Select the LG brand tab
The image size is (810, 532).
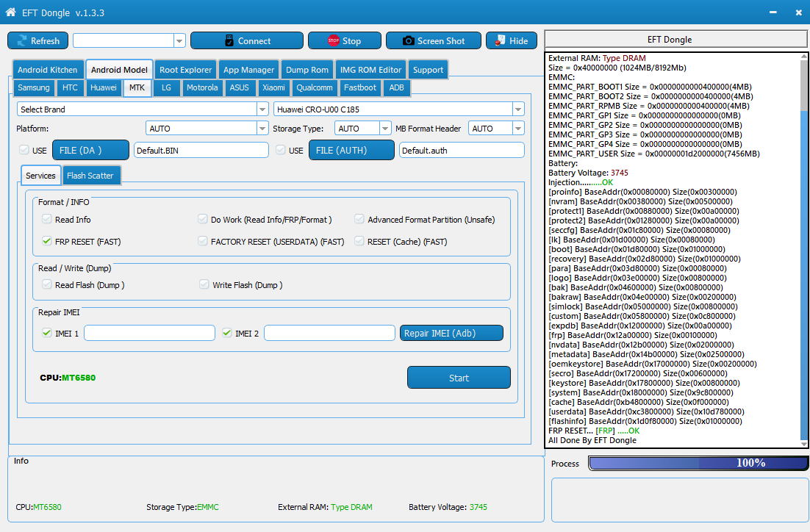coord(166,87)
